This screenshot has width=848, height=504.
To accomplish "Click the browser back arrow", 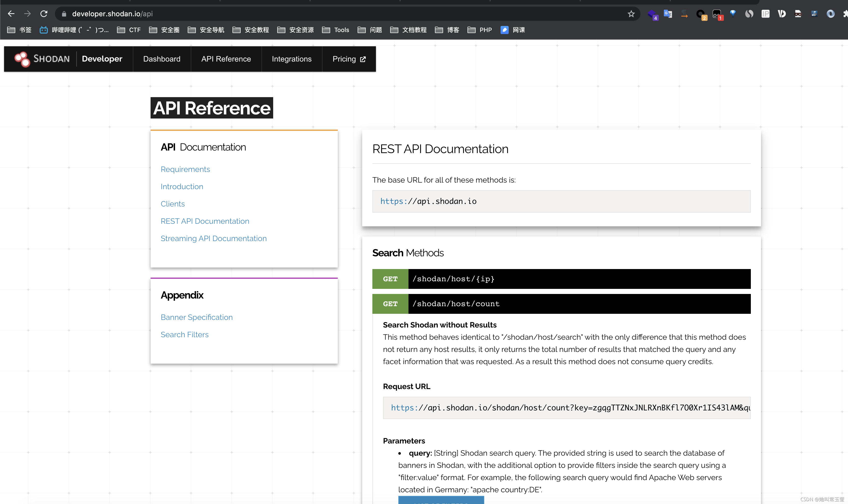I will (x=11, y=13).
